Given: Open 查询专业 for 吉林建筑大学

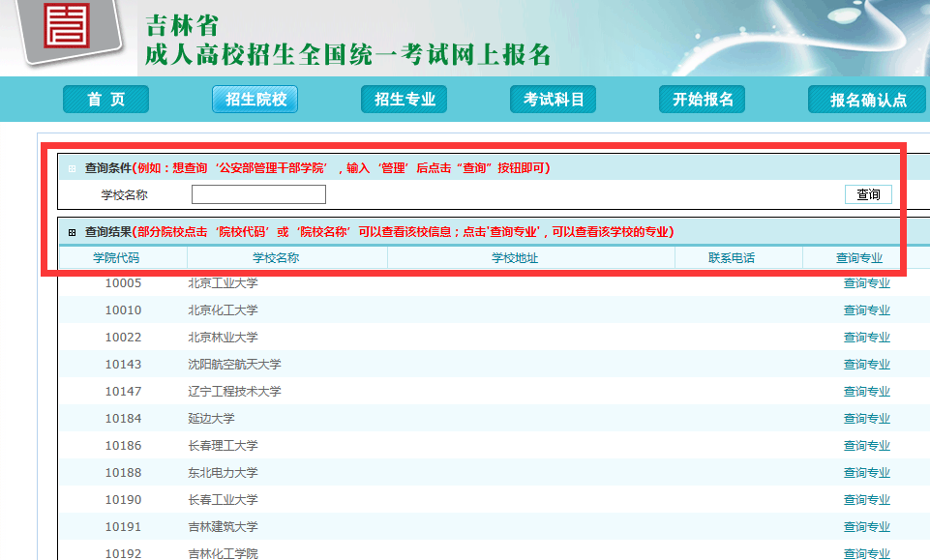Looking at the screenshot, I should [x=867, y=527].
